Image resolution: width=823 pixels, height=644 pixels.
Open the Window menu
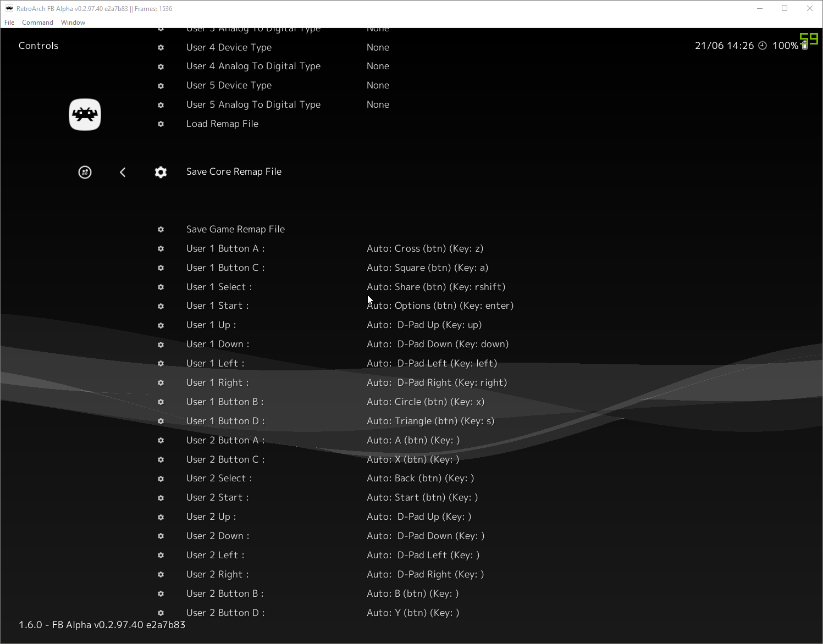(x=73, y=23)
